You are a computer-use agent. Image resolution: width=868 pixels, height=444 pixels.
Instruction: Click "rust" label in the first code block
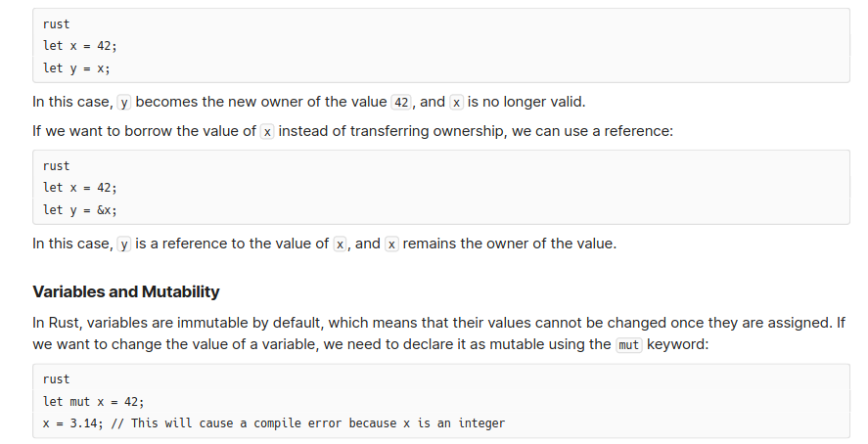[57, 24]
